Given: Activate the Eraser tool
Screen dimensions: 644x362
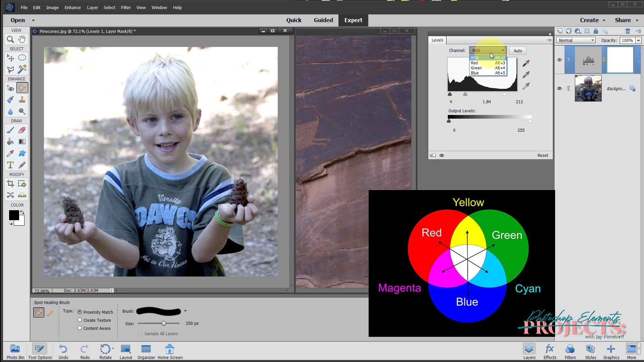Looking at the screenshot, I should tap(22, 130).
